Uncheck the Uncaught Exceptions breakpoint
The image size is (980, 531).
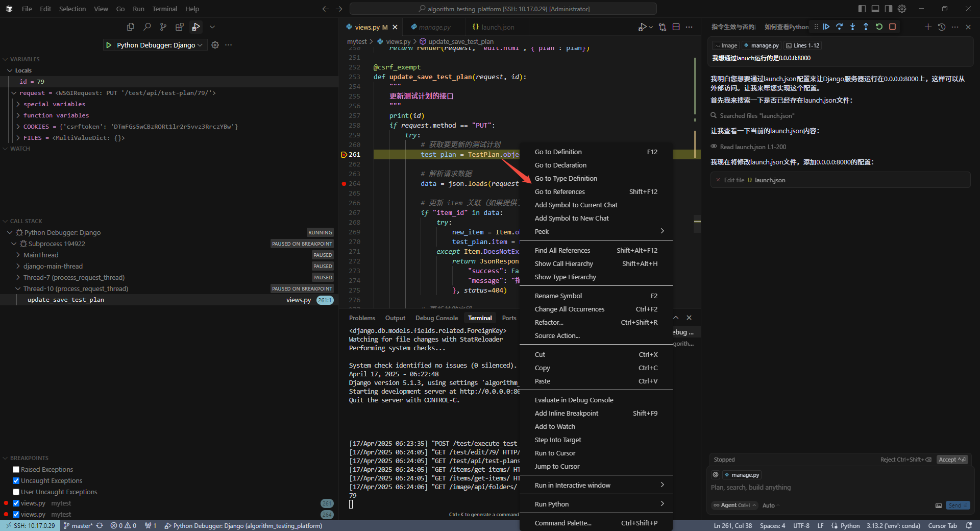[16, 481]
